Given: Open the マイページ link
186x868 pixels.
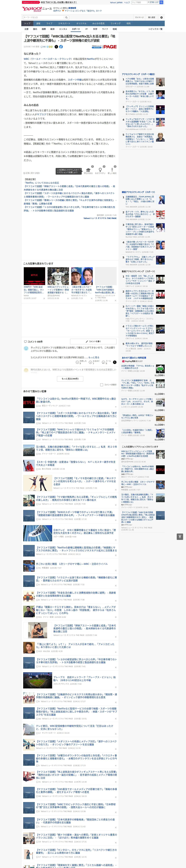Looking at the screenshot, I should [x=139, y=17].
